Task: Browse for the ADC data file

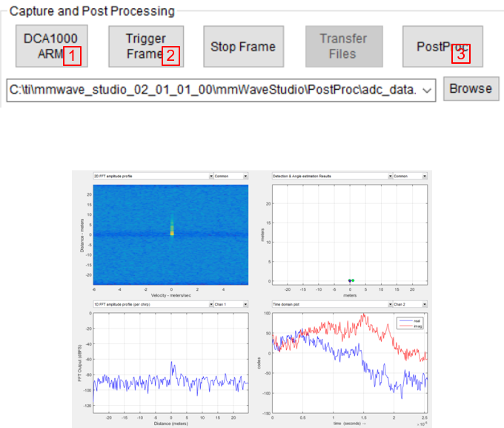Action: pos(471,88)
